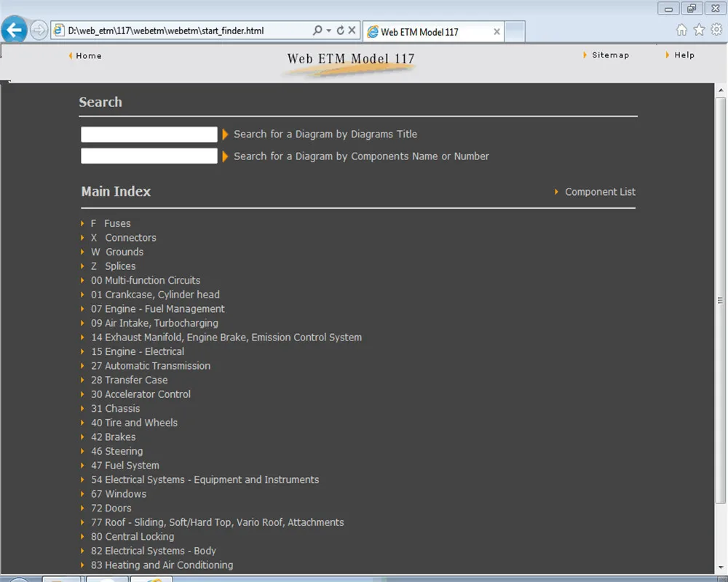Open 82 Electrical Systems - Body
The height and width of the screenshot is (582, 728).
154,551
